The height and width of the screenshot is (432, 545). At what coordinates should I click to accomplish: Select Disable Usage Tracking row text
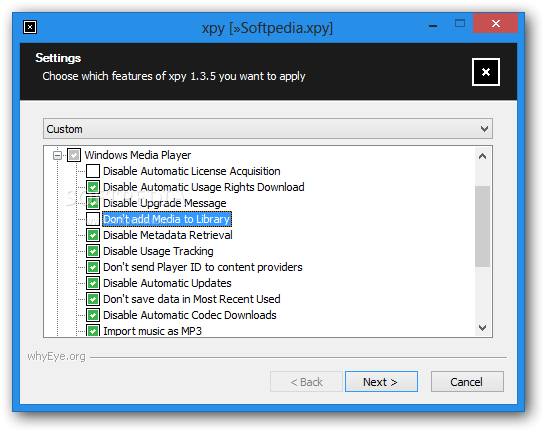click(x=158, y=251)
